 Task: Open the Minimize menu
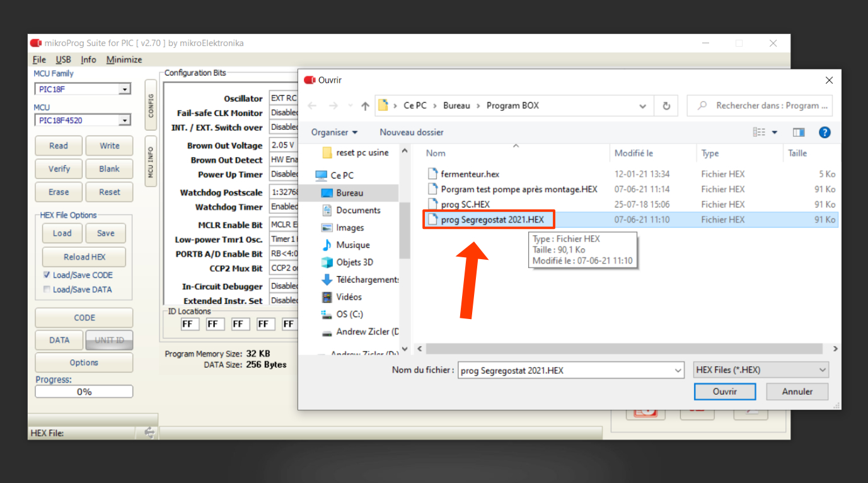pos(124,59)
